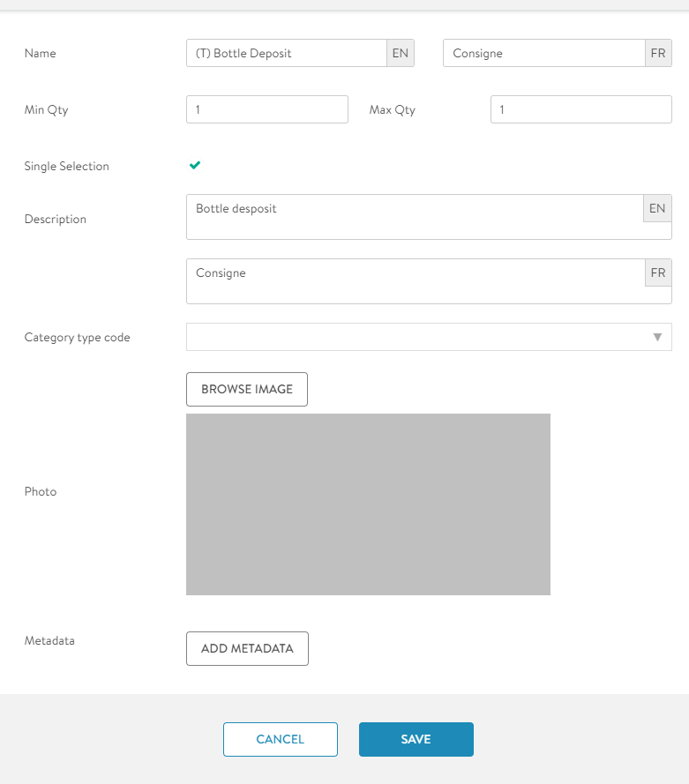Click the FR badge on the French description box

click(x=658, y=273)
